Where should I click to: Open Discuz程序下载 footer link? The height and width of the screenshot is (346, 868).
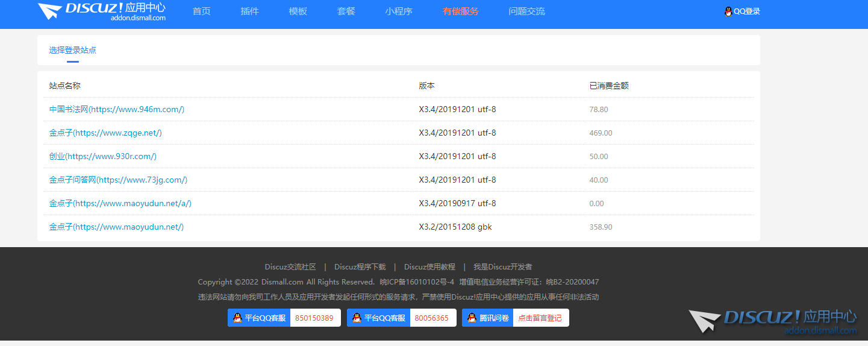pyautogui.click(x=360, y=267)
